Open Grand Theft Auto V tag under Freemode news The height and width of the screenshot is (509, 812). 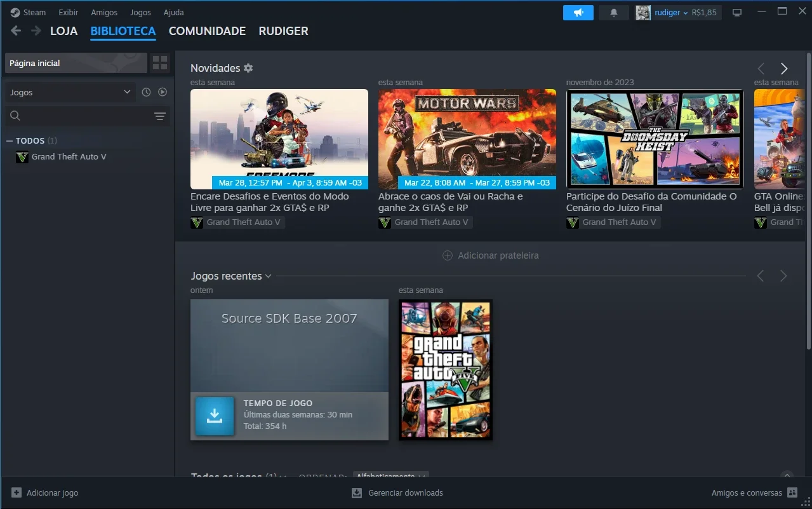pyautogui.click(x=244, y=222)
